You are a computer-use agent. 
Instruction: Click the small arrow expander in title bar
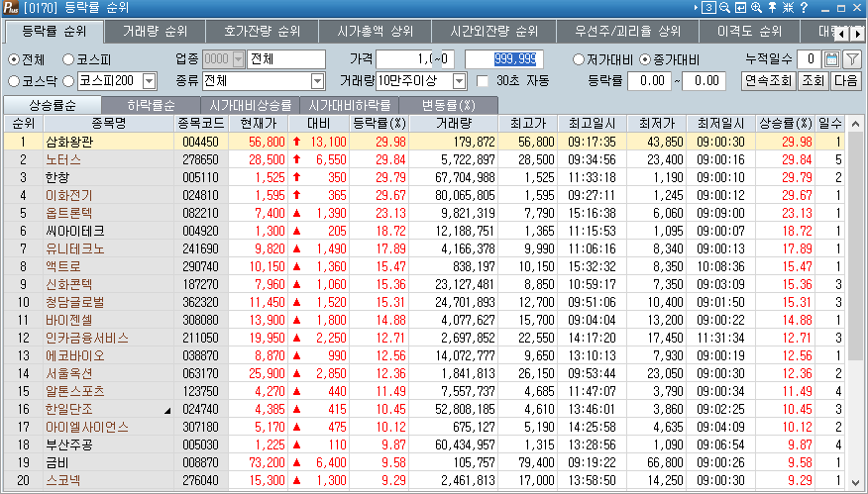696,8
